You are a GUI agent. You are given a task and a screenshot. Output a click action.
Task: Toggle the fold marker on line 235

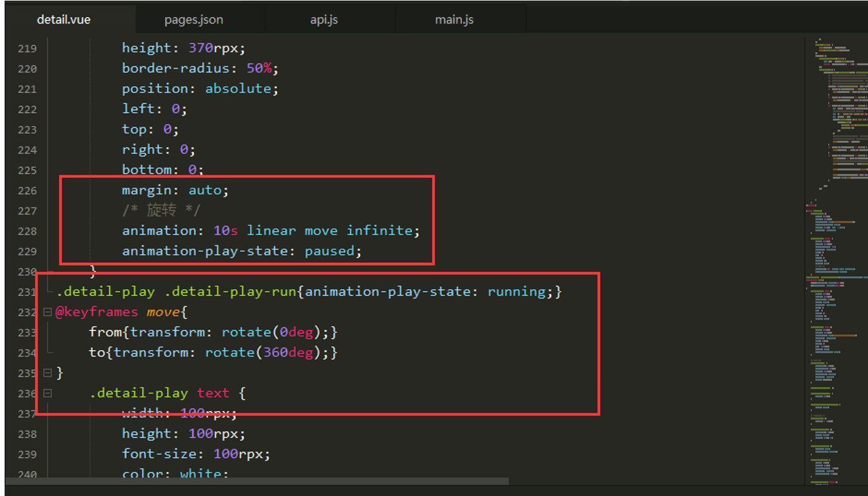47,372
